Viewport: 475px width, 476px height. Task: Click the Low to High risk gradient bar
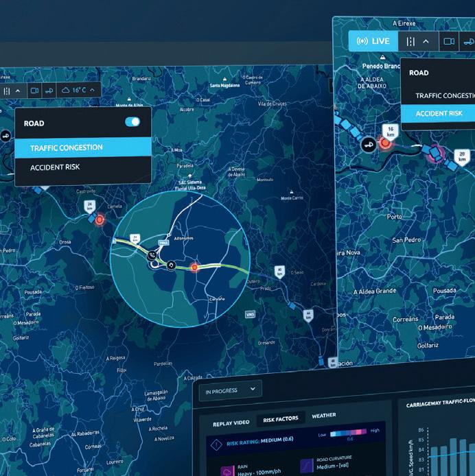click(x=348, y=433)
